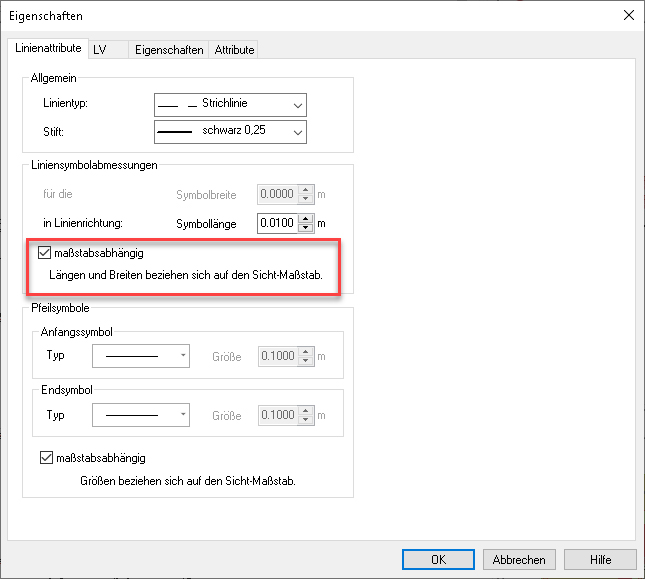Viewport: 645px width, 579px height.
Task: Open help with the Hilfe button
Action: pos(600,560)
